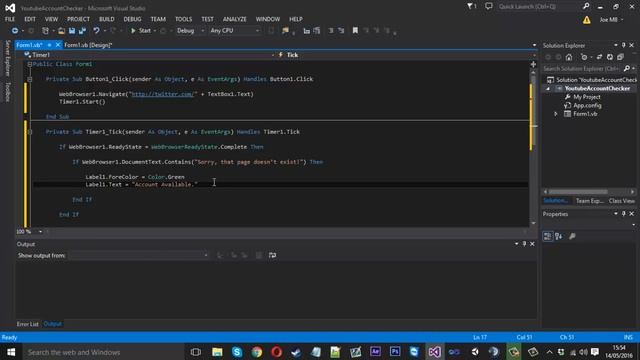Open the FILE menu
The width and height of the screenshot is (640, 360).
[x=10, y=19]
